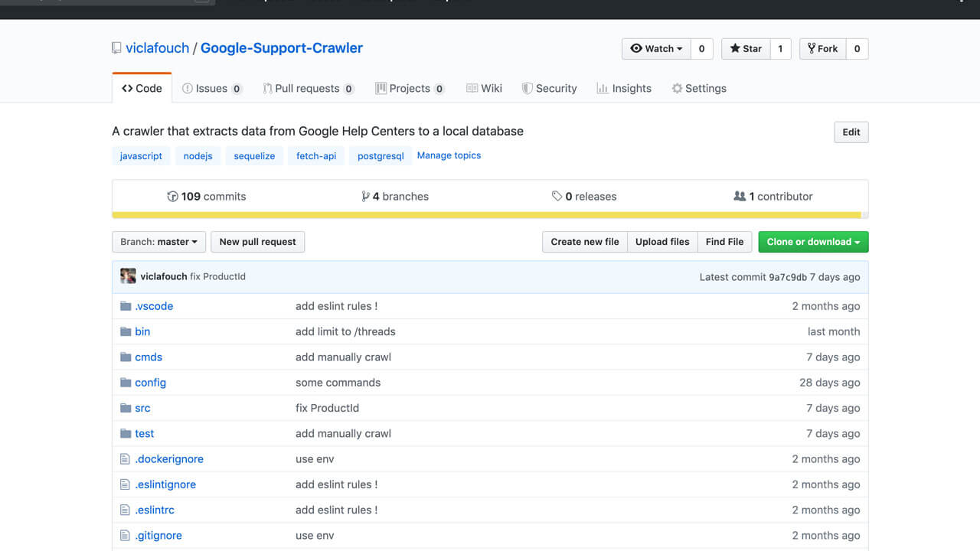Click the viclafouch avatar in latest commit row

pos(128,276)
